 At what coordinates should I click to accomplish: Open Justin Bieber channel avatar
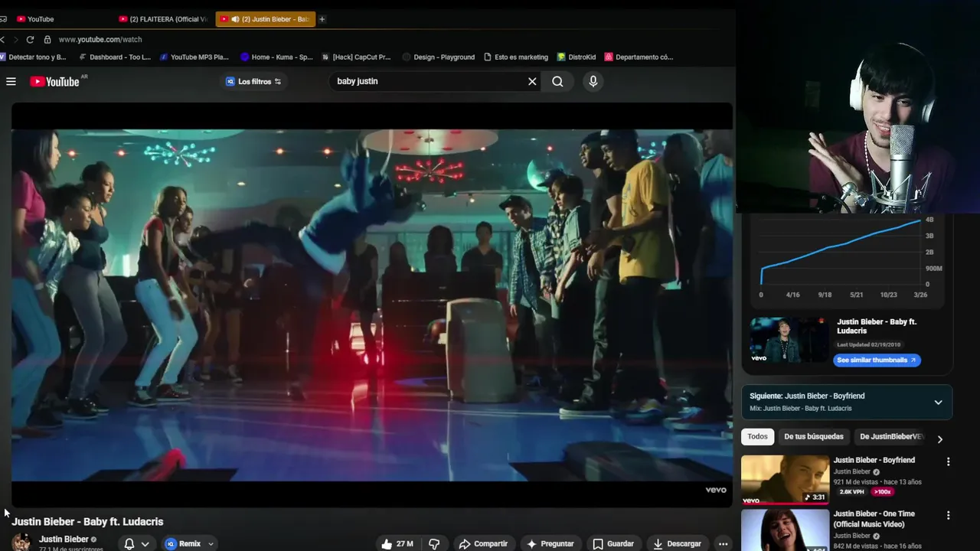click(x=21, y=542)
